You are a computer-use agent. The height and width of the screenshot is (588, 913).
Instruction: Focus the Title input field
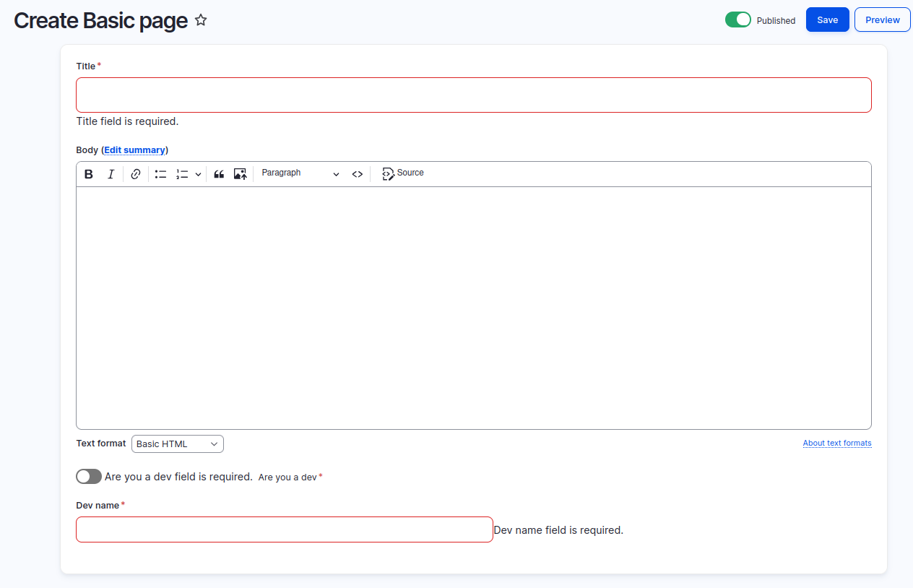(473, 95)
